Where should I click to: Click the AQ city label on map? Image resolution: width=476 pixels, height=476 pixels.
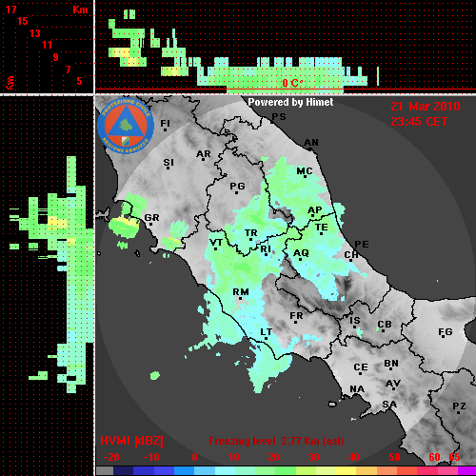coord(301,253)
